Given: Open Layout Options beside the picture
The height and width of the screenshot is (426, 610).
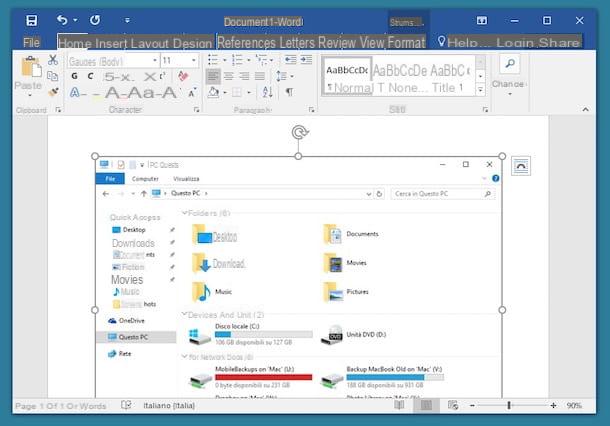Looking at the screenshot, I should point(521,166).
